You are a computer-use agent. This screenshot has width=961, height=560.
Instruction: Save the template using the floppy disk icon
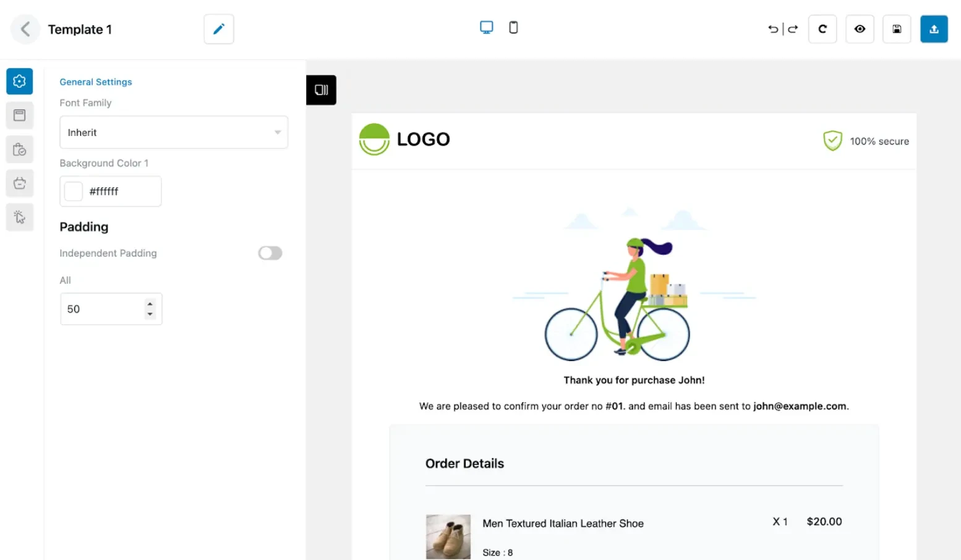pos(897,28)
